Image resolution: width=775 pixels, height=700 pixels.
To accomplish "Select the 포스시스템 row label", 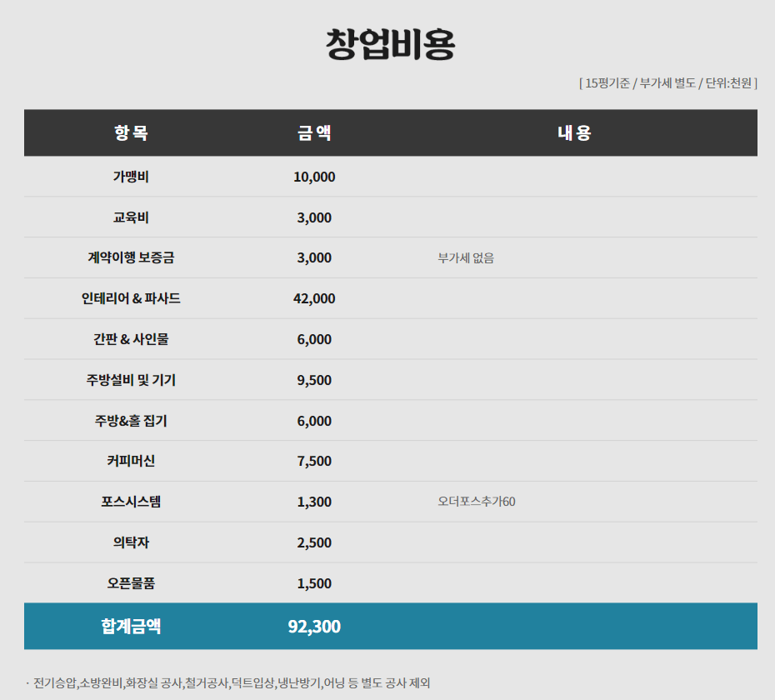I will [131, 502].
